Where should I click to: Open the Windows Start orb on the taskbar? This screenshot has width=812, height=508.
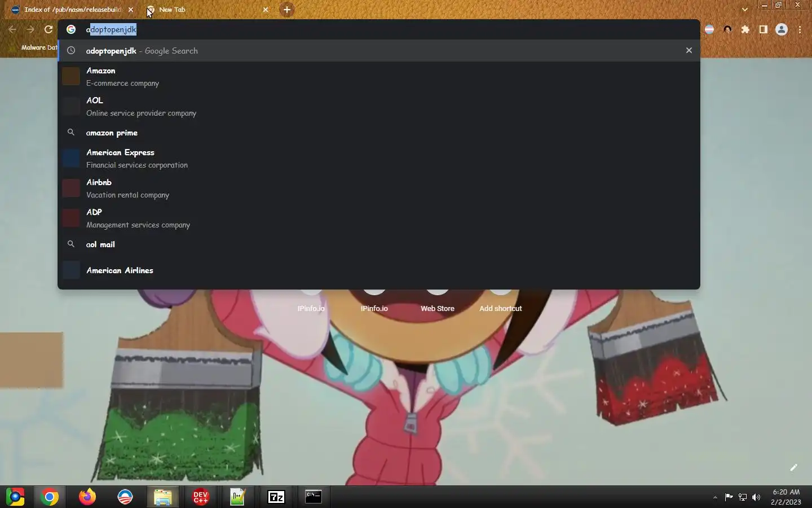click(15, 497)
